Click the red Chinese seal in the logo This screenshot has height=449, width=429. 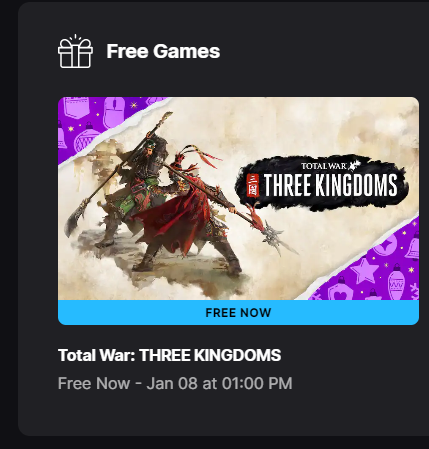(x=253, y=185)
